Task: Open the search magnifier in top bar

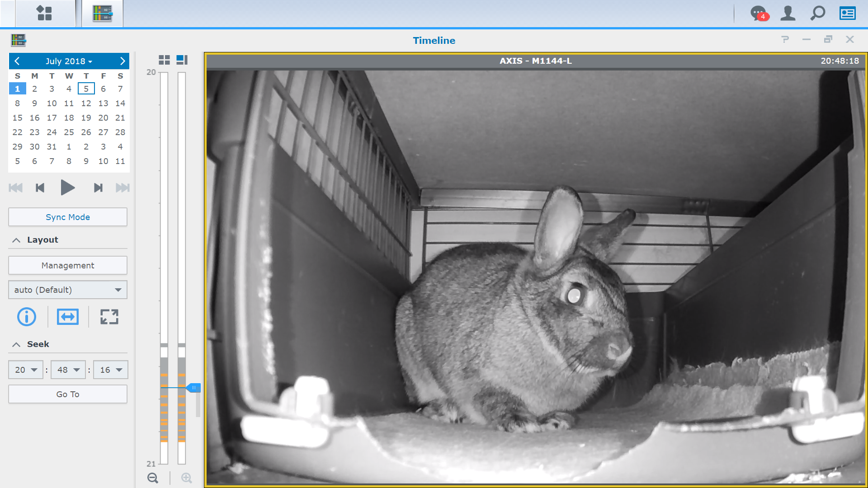Action: click(818, 13)
